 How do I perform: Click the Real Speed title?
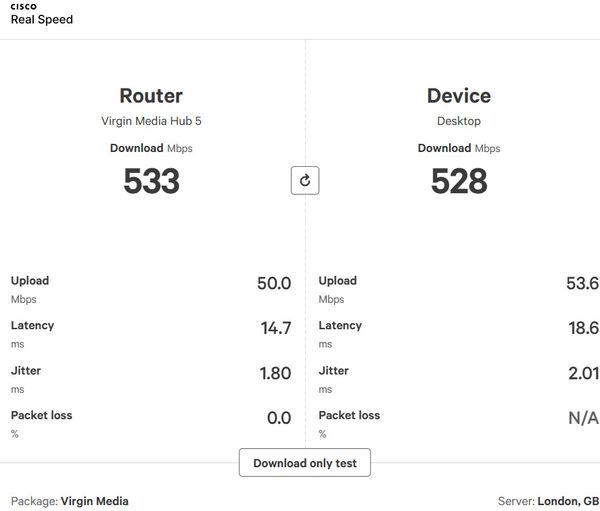(x=41, y=20)
